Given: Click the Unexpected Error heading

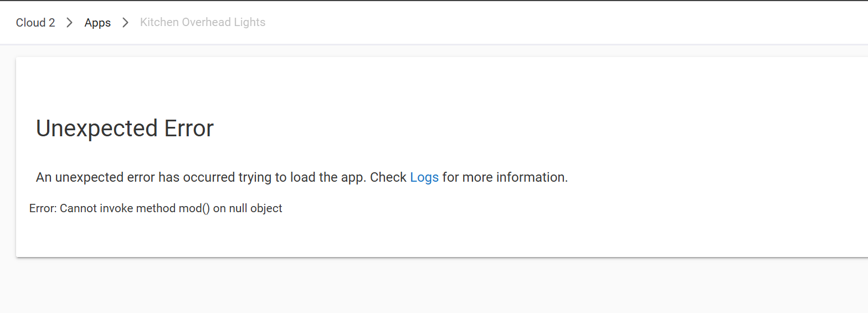Looking at the screenshot, I should click(x=125, y=129).
